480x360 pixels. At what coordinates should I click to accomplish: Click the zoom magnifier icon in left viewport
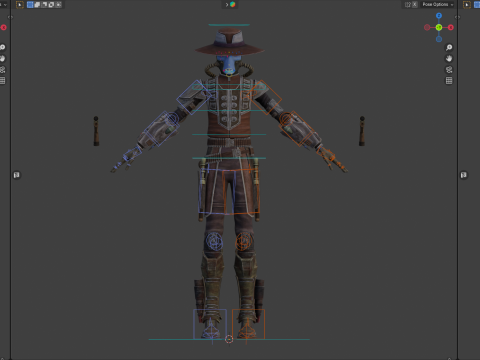tap(2, 48)
